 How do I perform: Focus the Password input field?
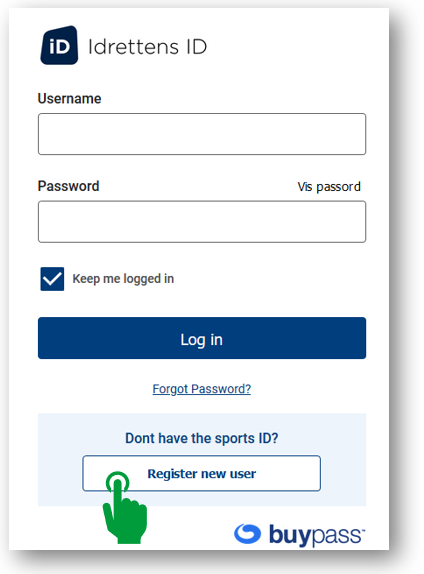click(x=202, y=221)
